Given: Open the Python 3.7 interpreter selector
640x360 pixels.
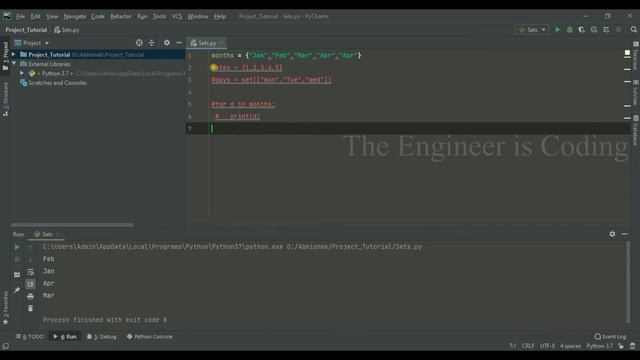Looking at the screenshot, I should (600, 346).
